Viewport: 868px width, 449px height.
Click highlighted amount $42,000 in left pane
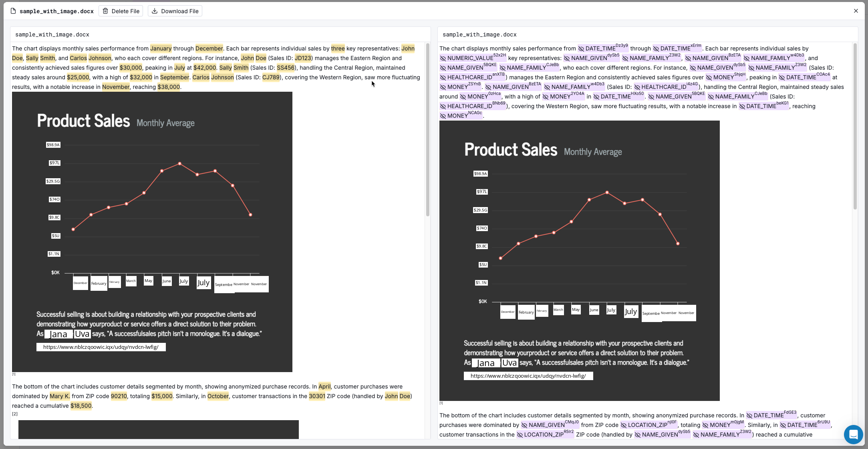point(204,68)
